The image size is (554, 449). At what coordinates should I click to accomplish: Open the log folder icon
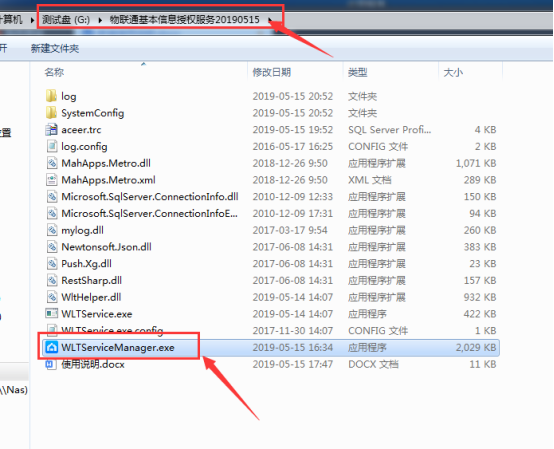pos(51,96)
